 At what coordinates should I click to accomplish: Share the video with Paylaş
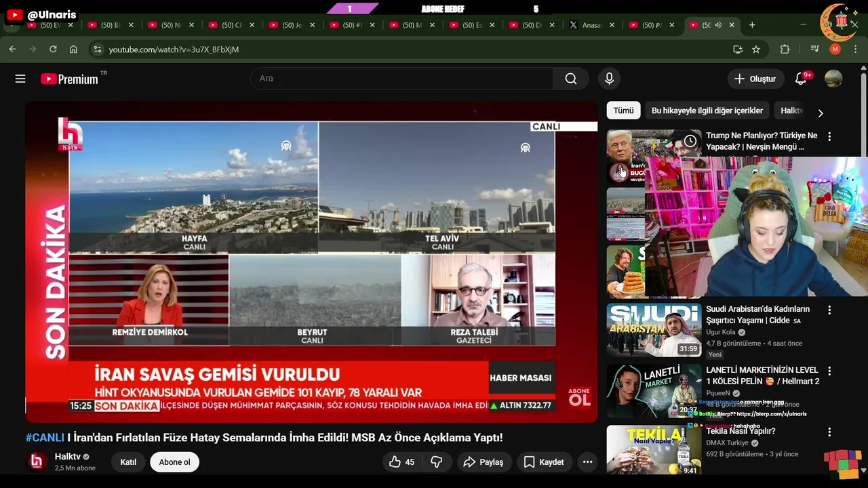tap(483, 462)
